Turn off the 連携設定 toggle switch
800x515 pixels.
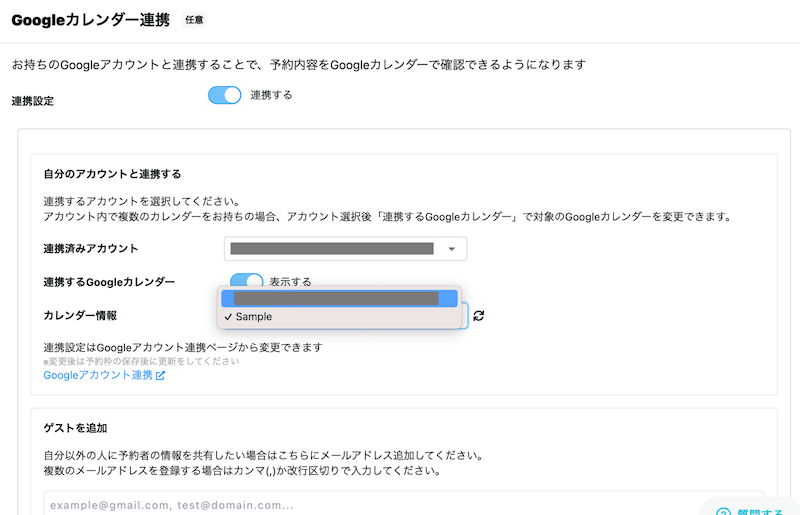click(225, 95)
